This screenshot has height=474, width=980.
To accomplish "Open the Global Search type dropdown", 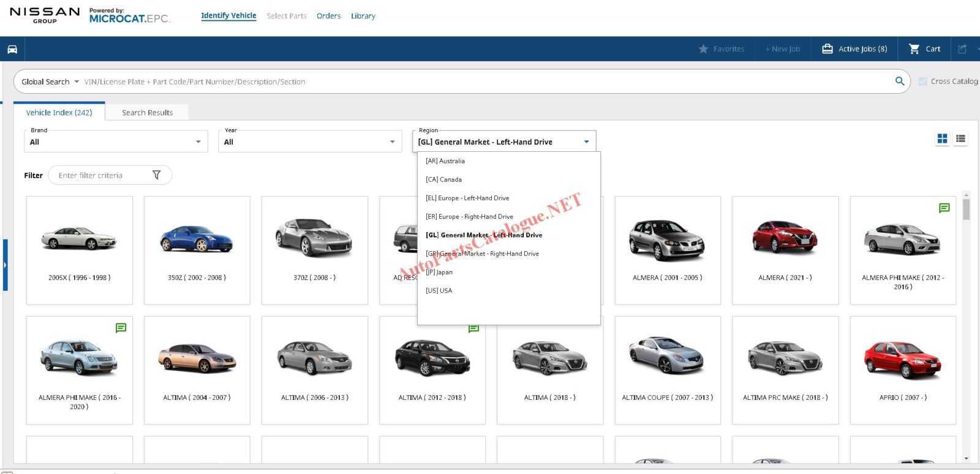I will pyautogui.click(x=50, y=81).
